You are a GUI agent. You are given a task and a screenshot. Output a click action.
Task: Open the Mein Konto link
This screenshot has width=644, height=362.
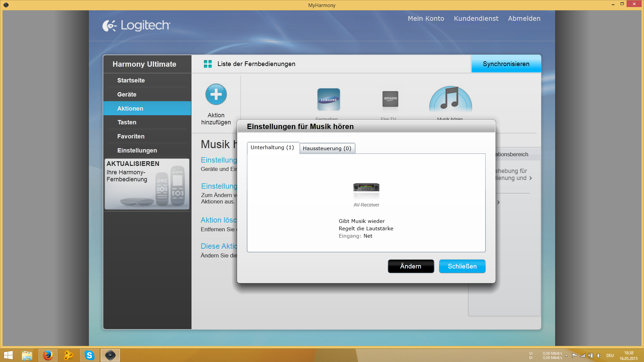pos(426,19)
